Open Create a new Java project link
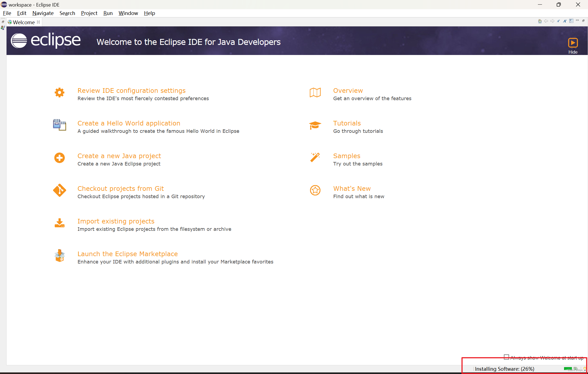Viewport: 588px width, 374px height. click(119, 156)
